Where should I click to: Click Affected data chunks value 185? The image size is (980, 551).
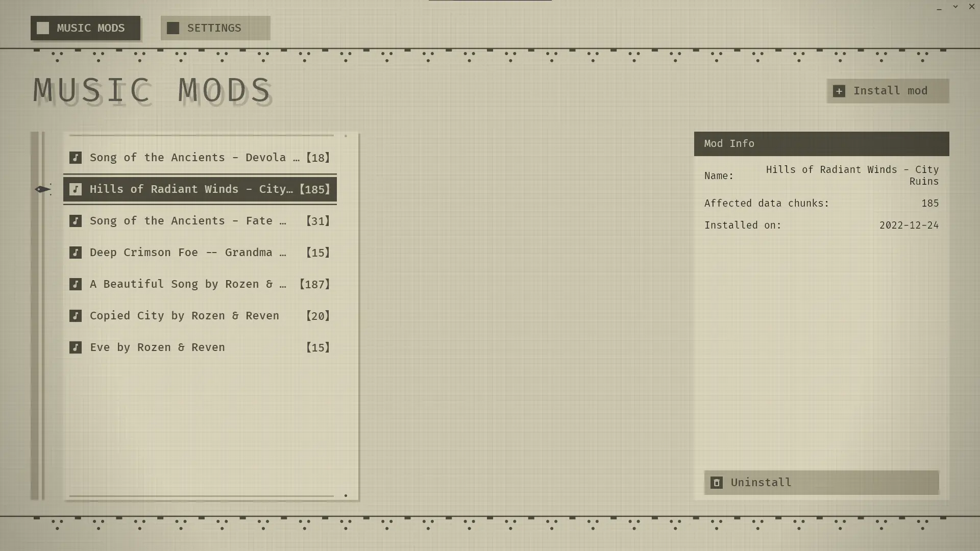pos(930,203)
